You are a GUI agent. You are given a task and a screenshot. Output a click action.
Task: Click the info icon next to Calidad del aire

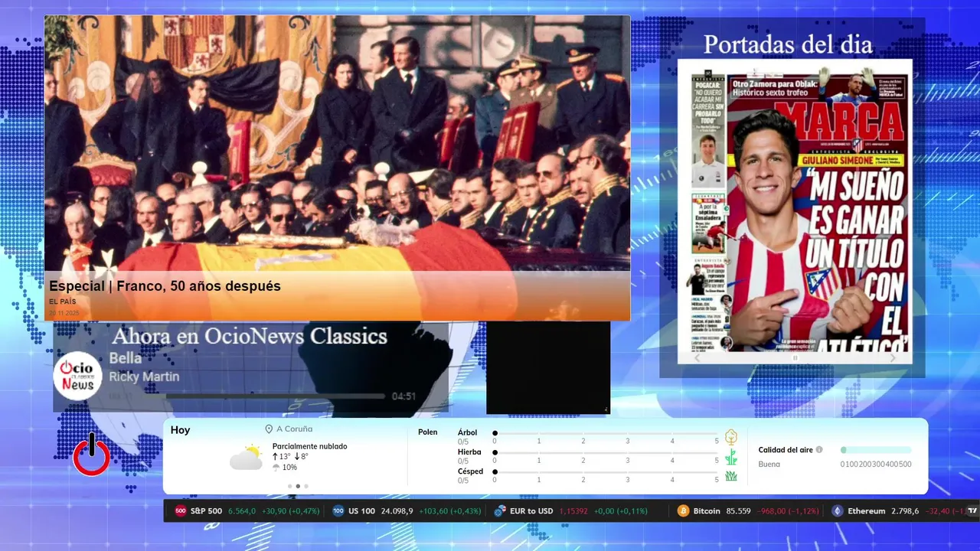coord(819,450)
